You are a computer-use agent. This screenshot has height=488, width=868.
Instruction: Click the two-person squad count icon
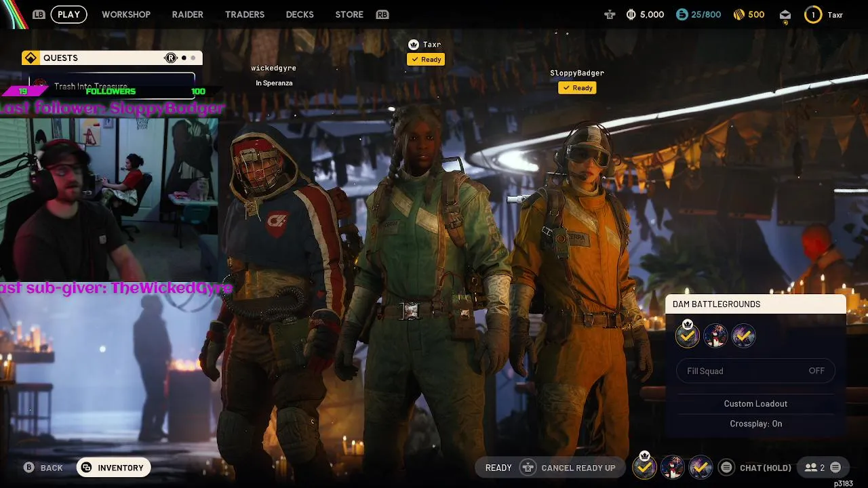tap(810, 468)
